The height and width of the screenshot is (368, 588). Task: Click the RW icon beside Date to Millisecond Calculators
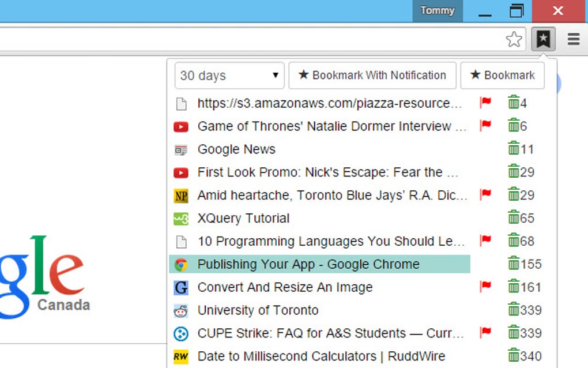[181, 356]
